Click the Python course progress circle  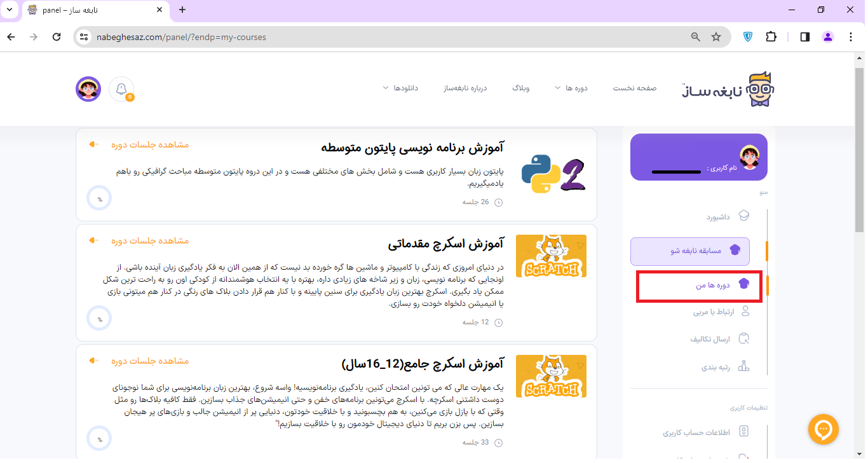(99, 198)
